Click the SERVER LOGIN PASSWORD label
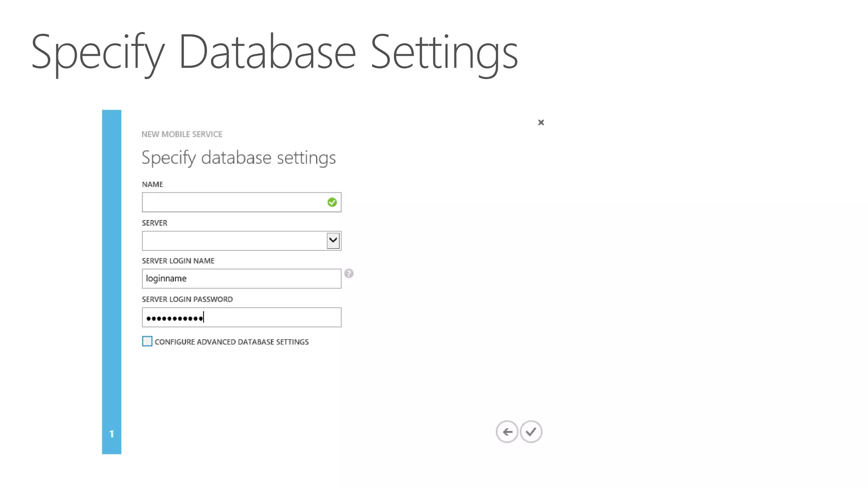Viewport: 868px width, 488px height. [187, 299]
